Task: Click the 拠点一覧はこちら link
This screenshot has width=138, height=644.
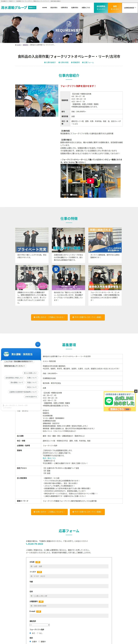Action: [49, 458]
